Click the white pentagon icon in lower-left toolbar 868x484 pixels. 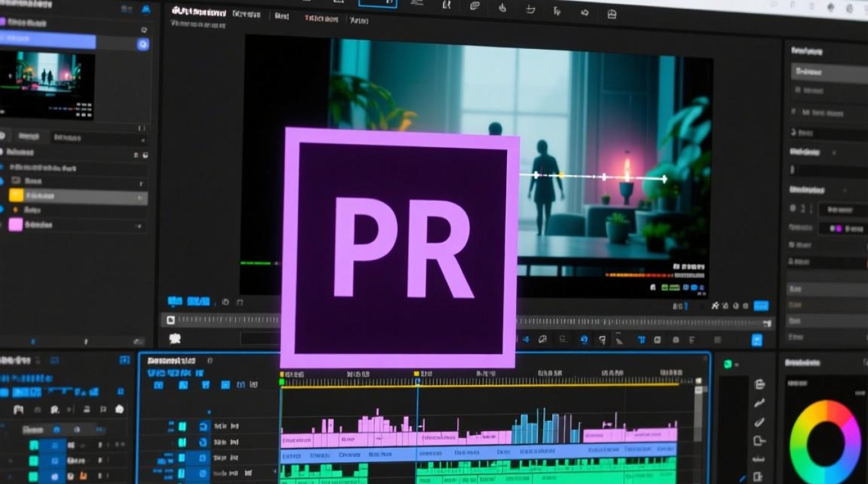click(x=119, y=409)
